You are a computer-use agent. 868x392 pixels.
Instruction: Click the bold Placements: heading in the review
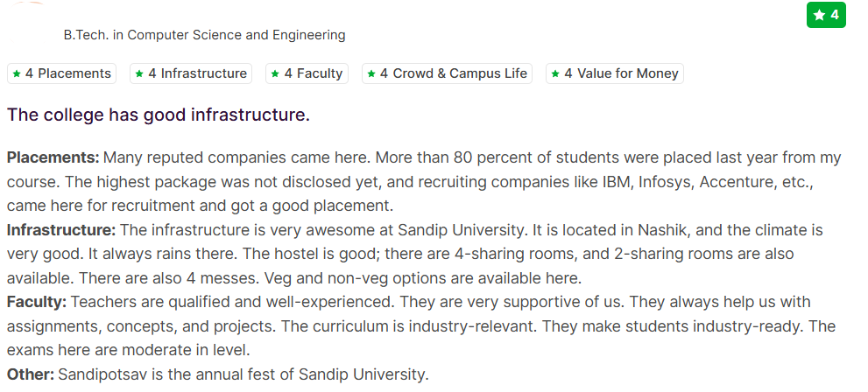coord(53,158)
